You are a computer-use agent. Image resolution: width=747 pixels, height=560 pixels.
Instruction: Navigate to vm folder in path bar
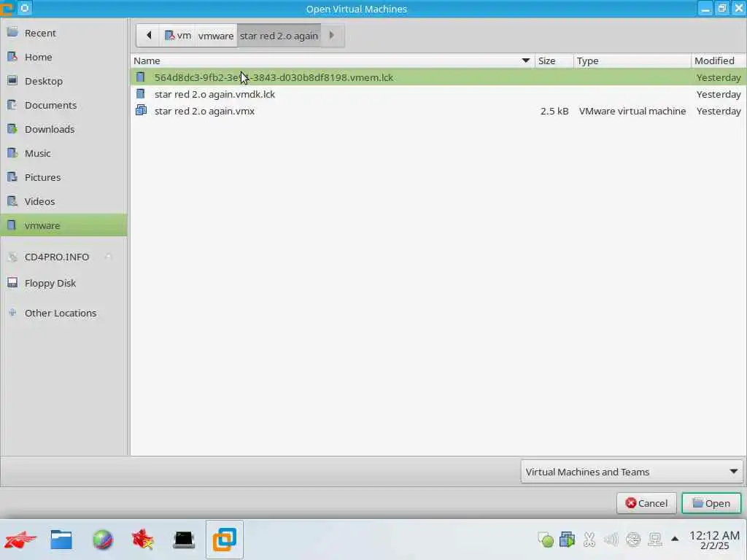click(178, 36)
